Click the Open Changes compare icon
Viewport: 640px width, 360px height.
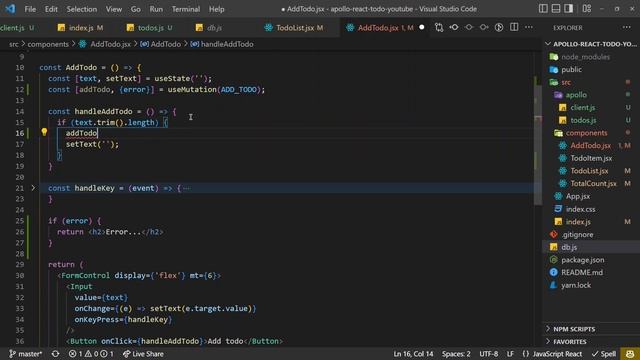click(x=439, y=27)
